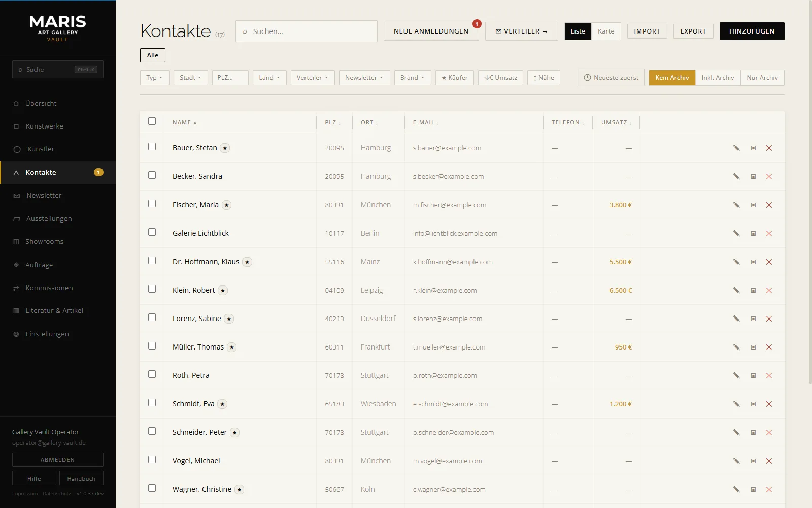Expand the Stadt filter dropdown

[x=190, y=78]
